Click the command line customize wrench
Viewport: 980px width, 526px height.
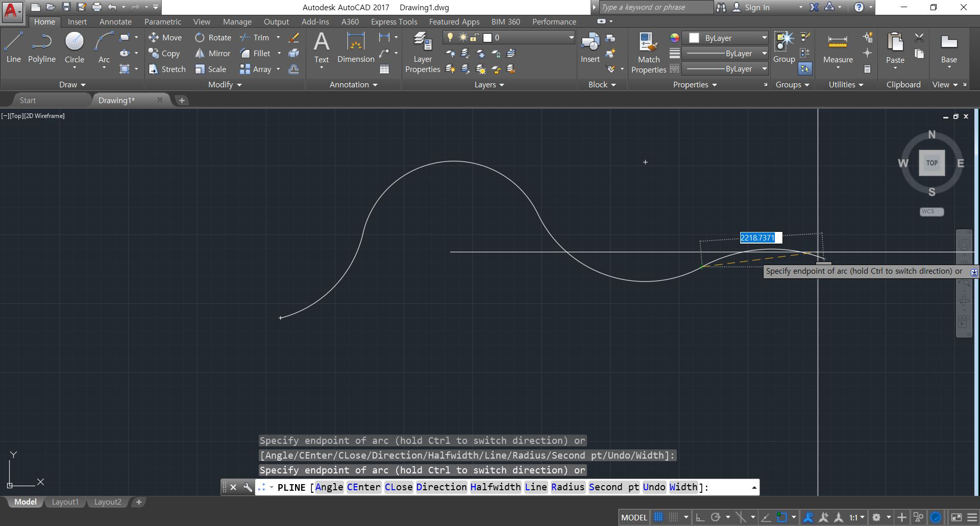click(248, 487)
